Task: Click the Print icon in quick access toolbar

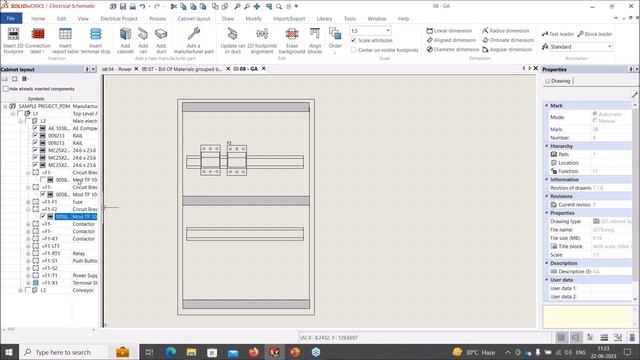Action: pyautogui.click(x=133, y=7)
